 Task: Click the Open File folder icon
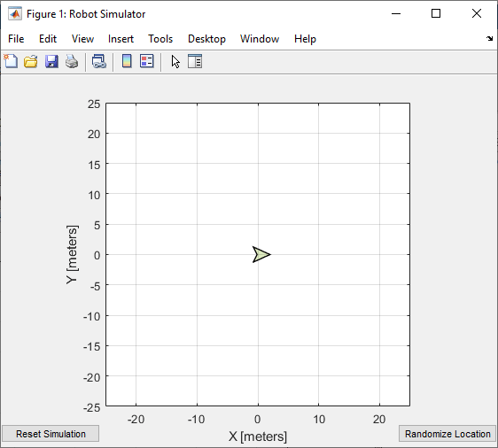(x=31, y=61)
